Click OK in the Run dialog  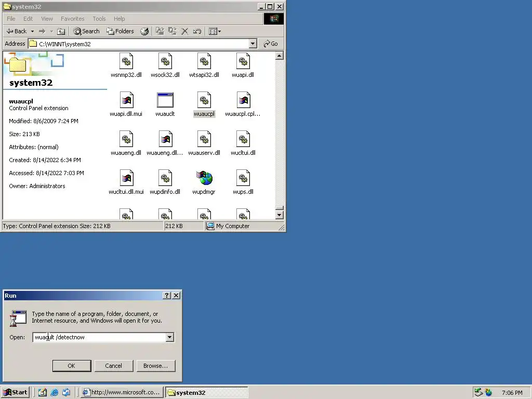pos(72,366)
